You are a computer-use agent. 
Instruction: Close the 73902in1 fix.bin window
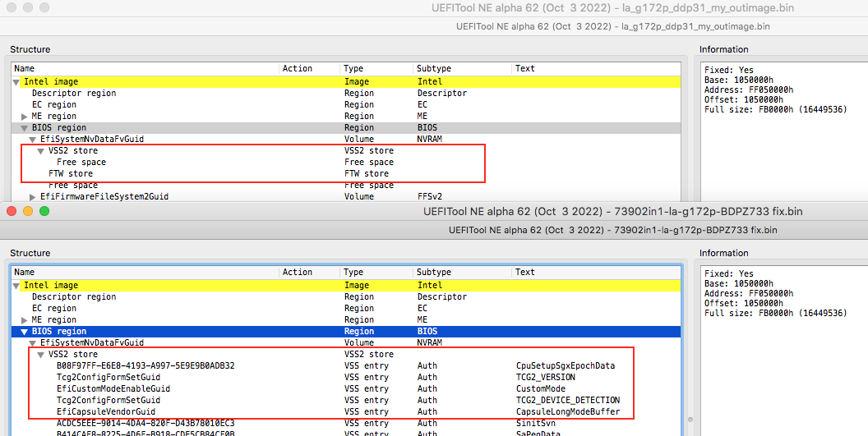[11, 211]
